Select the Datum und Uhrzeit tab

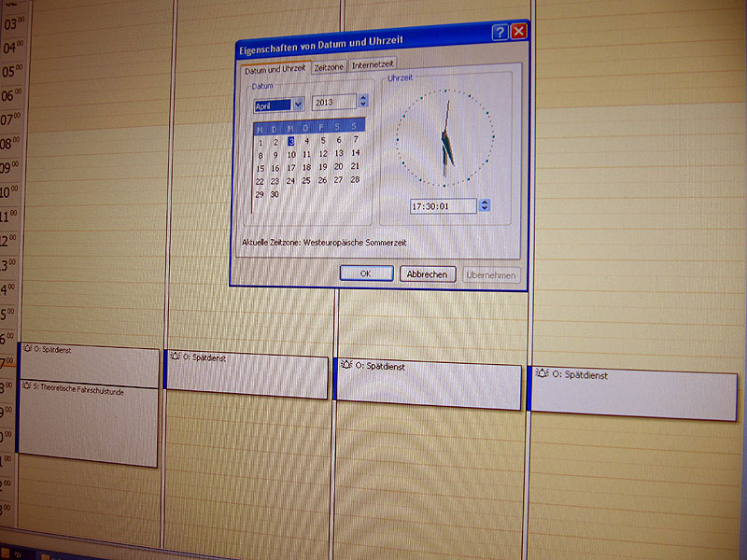275,69
